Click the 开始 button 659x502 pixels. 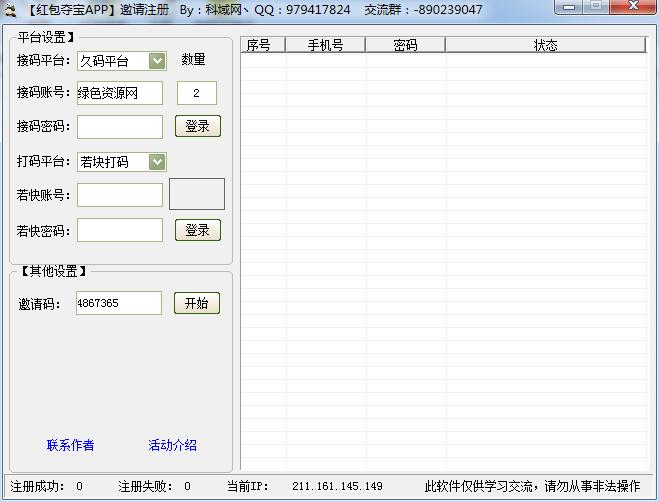[x=197, y=303]
